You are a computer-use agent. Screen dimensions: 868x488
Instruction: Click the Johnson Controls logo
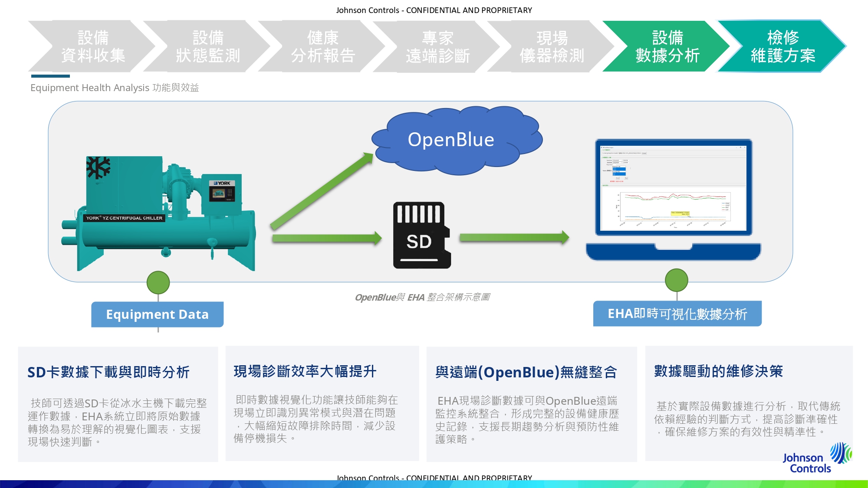(x=816, y=459)
